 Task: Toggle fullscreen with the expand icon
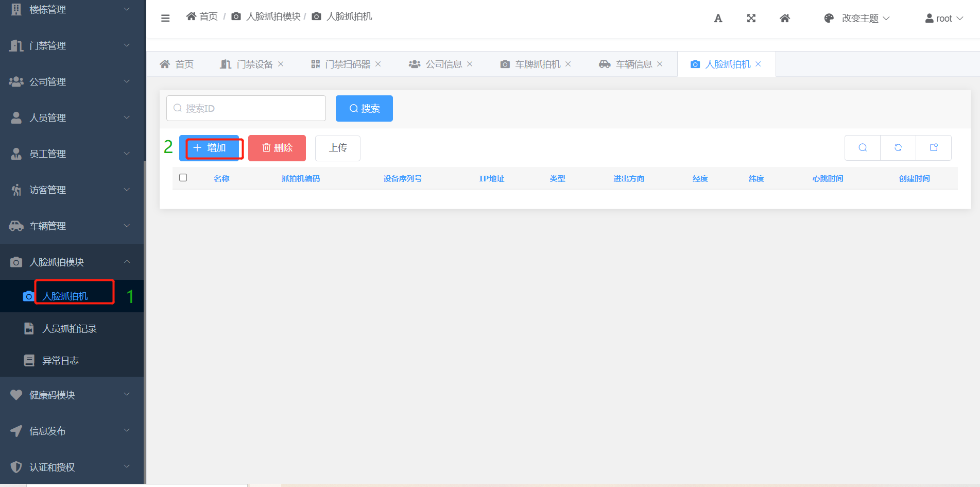tap(751, 19)
